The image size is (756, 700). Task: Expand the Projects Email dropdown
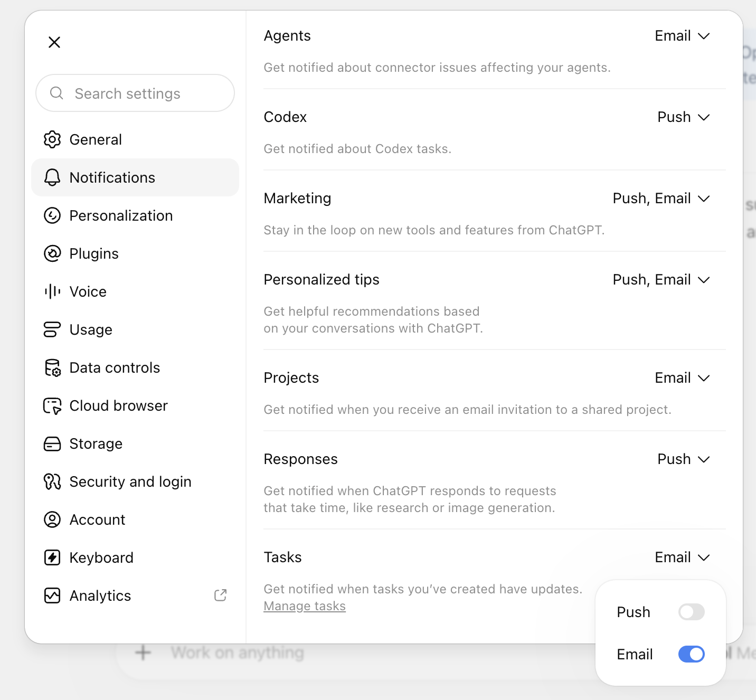point(682,378)
